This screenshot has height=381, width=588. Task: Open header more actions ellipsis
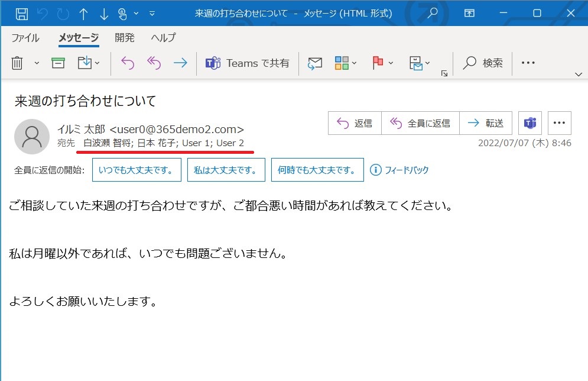(x=559, y=123)
